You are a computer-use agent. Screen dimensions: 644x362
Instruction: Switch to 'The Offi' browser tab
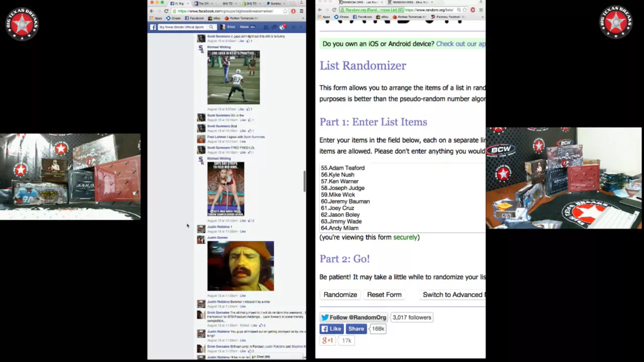(203, 4)
